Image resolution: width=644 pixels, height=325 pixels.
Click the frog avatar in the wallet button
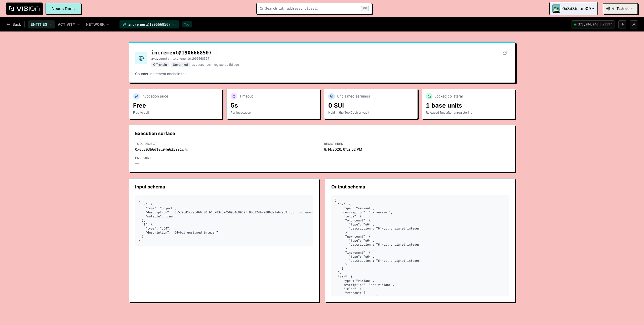556,9
